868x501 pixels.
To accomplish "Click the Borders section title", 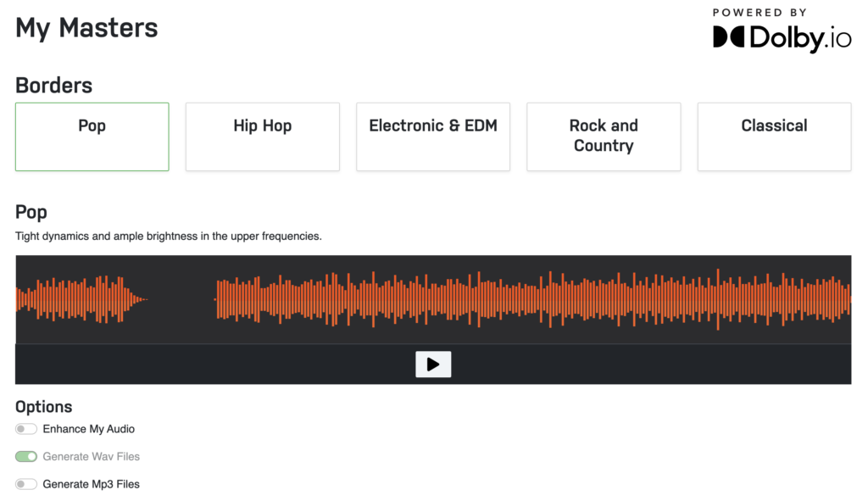I will pyautogui.click(x=53, y=86).
